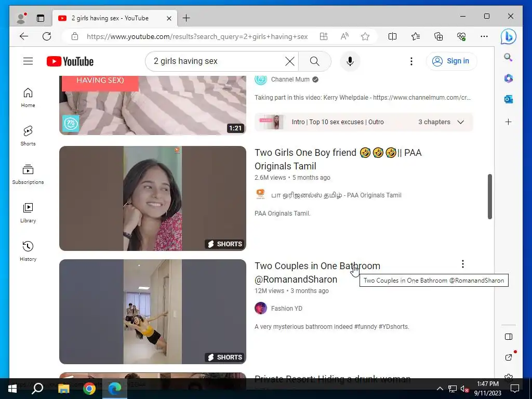The width and height of the screenshot is (532, 399).
Task: Open the Windows Start menu
Action: [12, 389]
